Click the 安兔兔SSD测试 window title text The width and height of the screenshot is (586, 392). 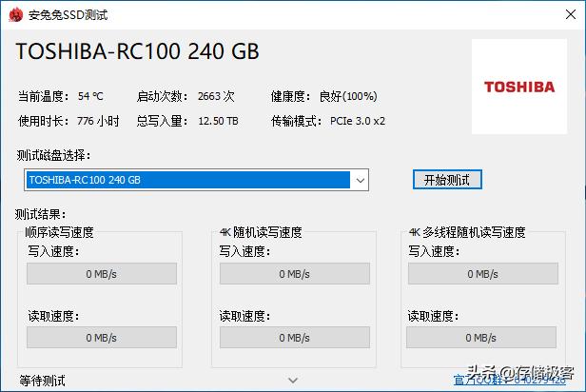[x=68, y=15]
